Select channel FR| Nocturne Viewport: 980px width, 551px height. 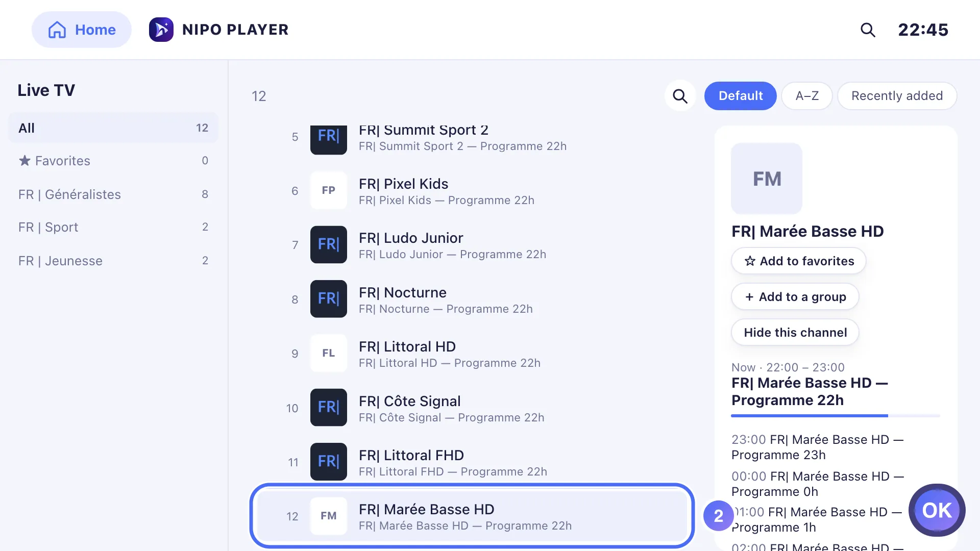(472, 299)
